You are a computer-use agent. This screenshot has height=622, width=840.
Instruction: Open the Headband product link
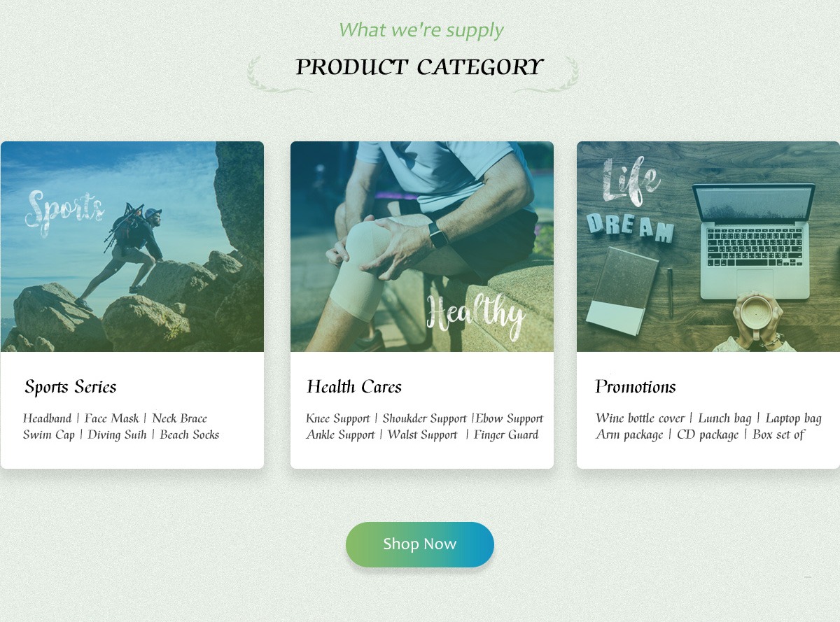[x=47, y=418]
